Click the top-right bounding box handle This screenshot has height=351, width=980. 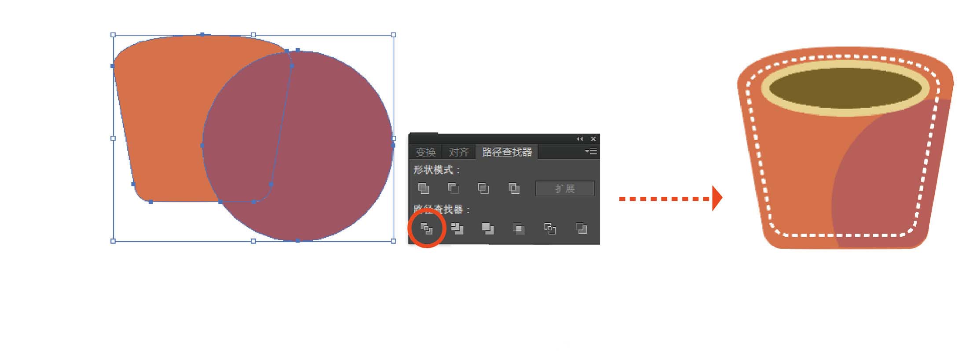[x=393, y=35]
